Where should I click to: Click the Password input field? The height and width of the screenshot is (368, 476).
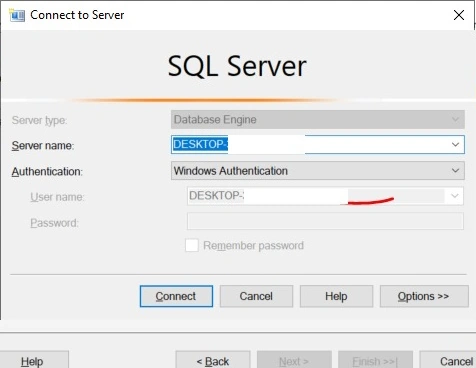(325, 221)
